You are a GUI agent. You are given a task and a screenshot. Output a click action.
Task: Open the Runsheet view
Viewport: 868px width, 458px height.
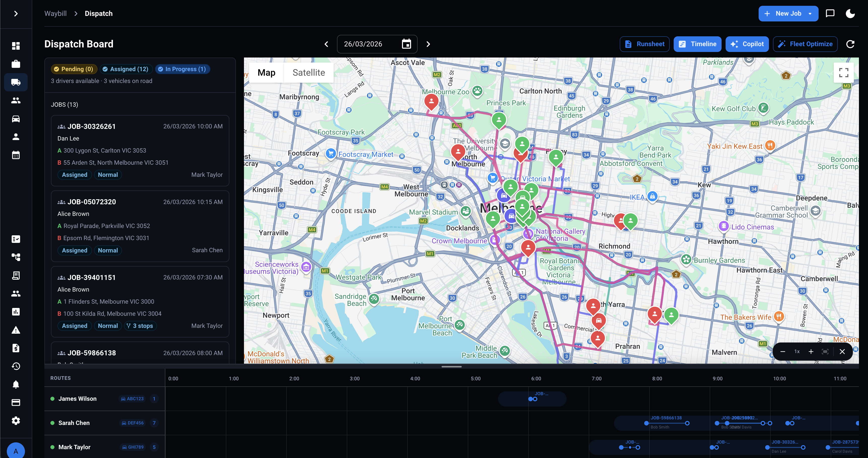644,44
